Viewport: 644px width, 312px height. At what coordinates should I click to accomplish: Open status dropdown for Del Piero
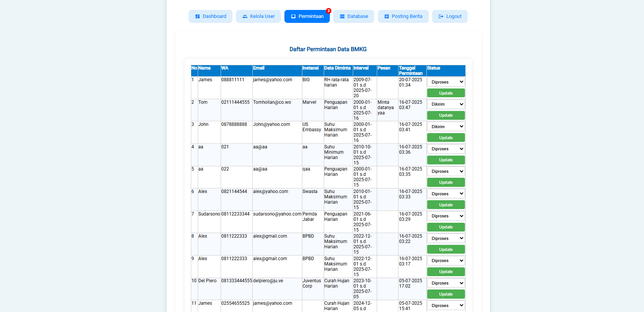coord(445,283)
